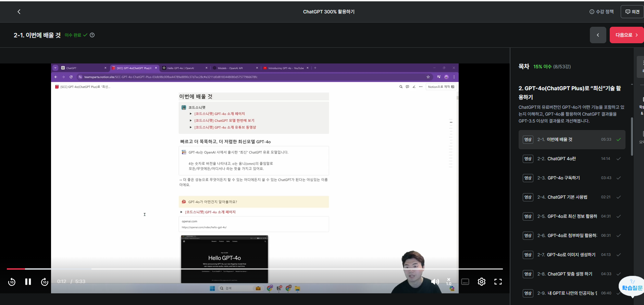Click the check mark for lesson 2-5
Screen dimensions: 644x305
[x=619, y=216]
